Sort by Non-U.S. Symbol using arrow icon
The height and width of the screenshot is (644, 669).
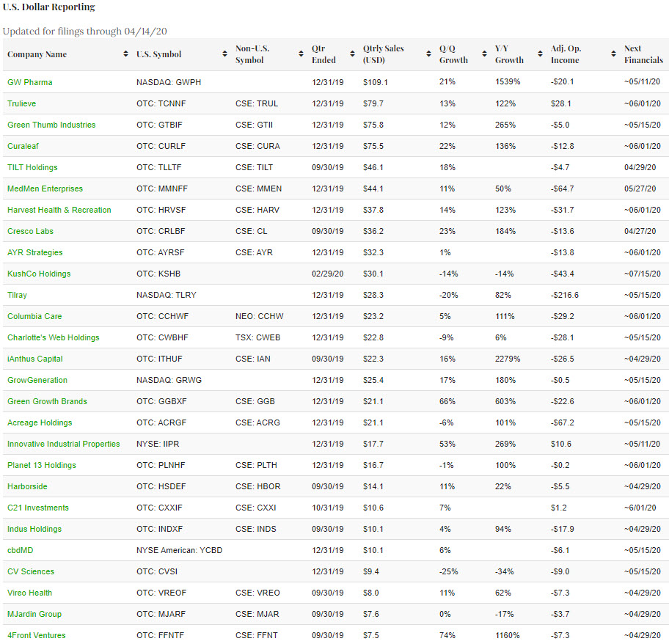(301, 55)
